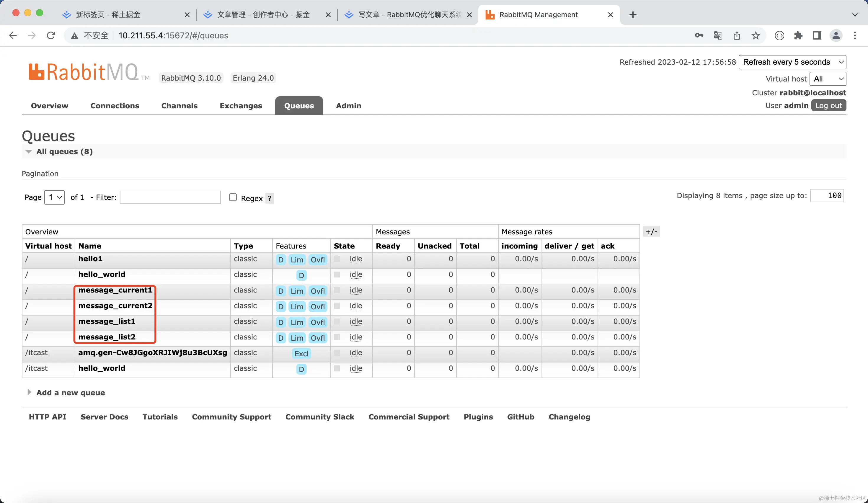The width and height of the screenshot is (868, 503).
Task: Open the Virtual host dropdown
Action: coord(828,79)
